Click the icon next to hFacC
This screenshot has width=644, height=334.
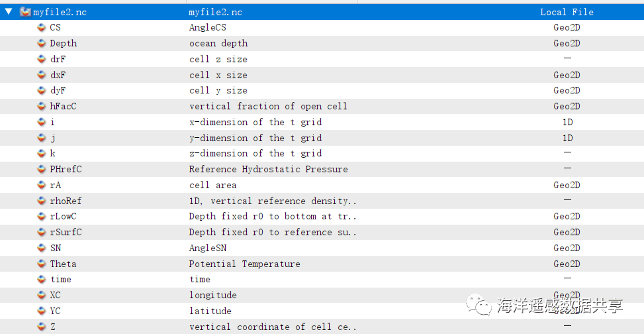tap(42, 107)
